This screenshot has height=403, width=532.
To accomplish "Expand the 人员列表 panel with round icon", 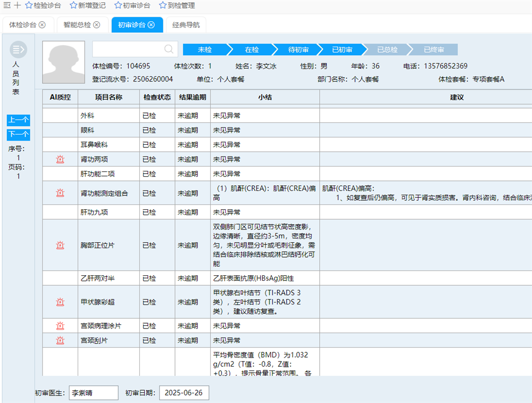I will 18,50.
